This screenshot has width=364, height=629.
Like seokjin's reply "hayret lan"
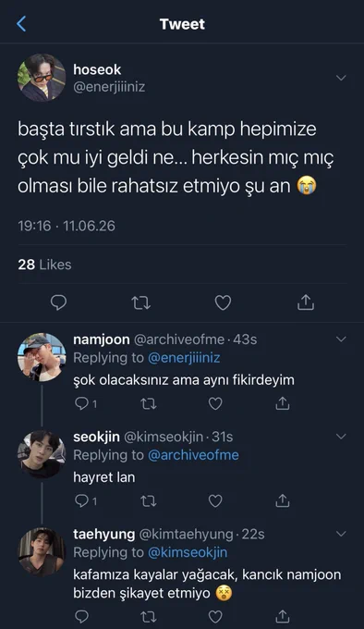[215, 500]
